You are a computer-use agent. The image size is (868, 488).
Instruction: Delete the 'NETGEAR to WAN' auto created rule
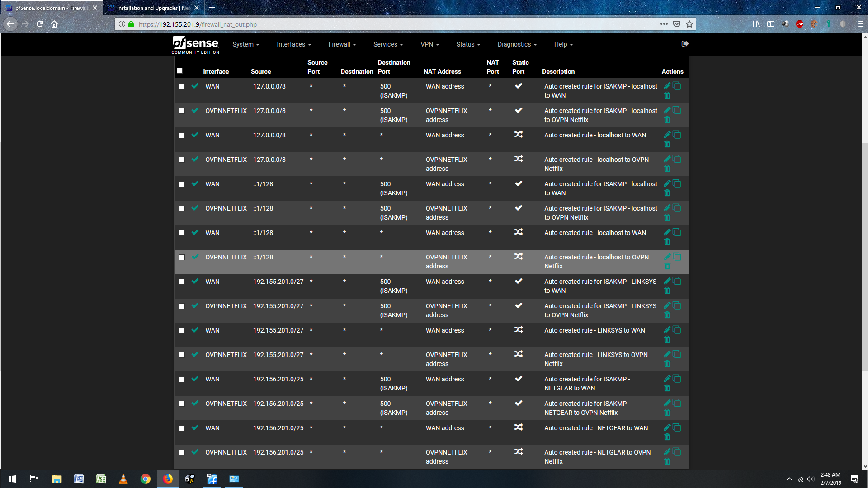tap(667, 437)
